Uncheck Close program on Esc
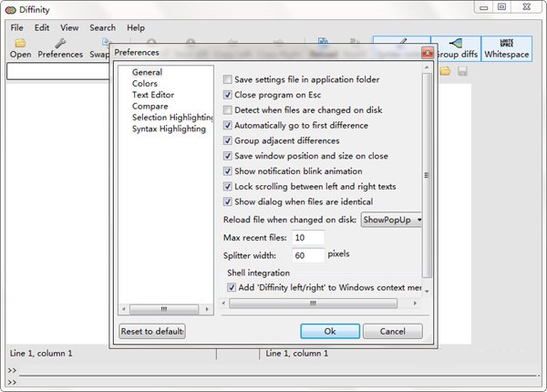The image size is (547, 392). pos(228,95)
